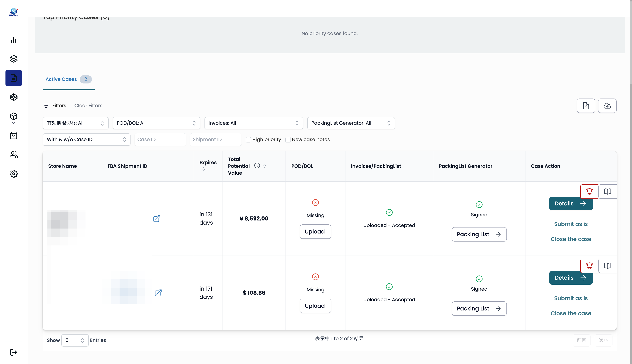This screenshot has height=364, width=632.
Task: Change the Show entries count selector
Action: coord(75,340)
